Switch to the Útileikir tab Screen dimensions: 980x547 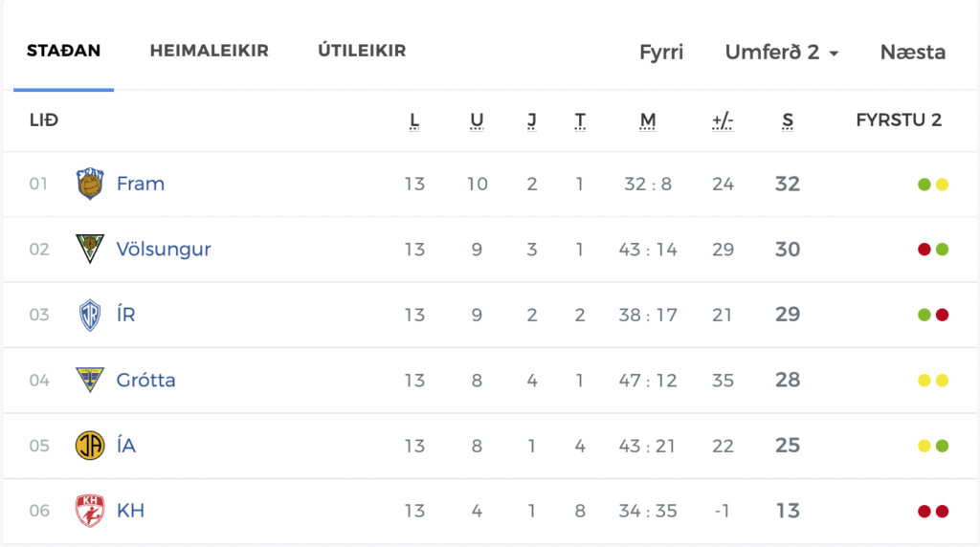click(x=362, y=51)
